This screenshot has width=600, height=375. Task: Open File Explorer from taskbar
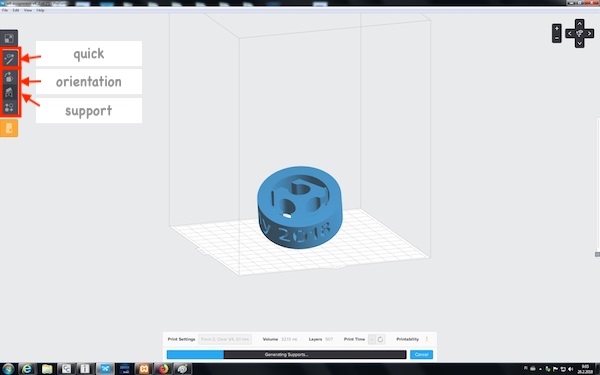click(47, 369)
